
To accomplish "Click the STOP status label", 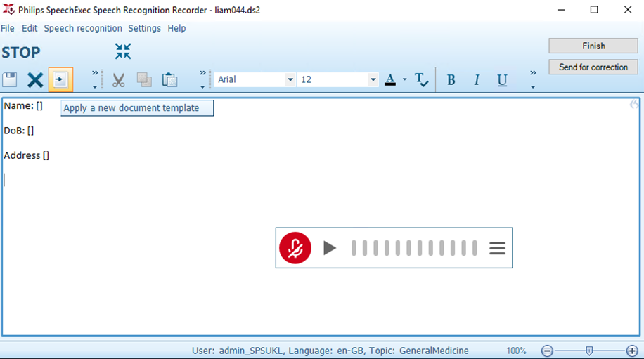I will [21, 53].
